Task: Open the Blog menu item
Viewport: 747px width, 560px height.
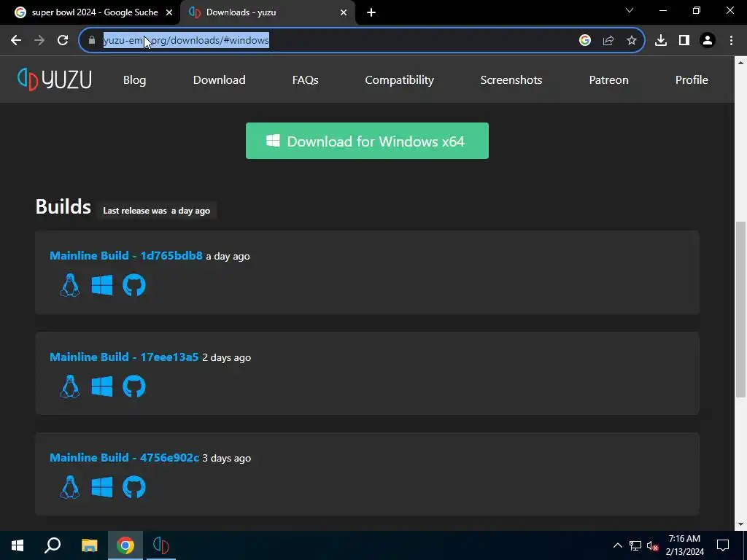Action: 134,80
